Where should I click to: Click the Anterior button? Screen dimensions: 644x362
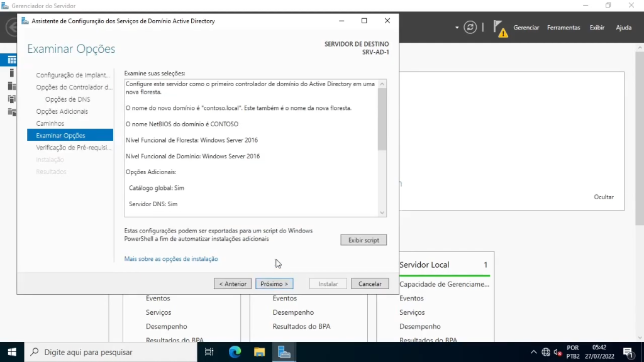coord(233,283)
